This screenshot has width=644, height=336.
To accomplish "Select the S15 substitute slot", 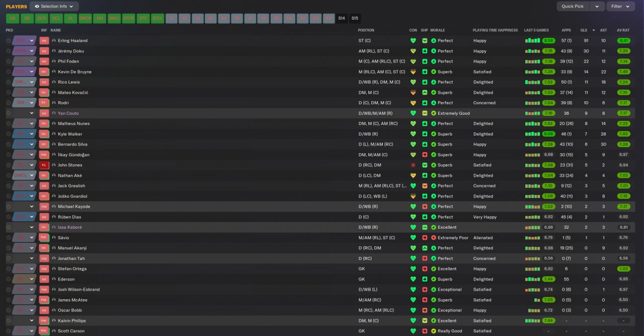I will pyautogui.click(x=355, y=18).
